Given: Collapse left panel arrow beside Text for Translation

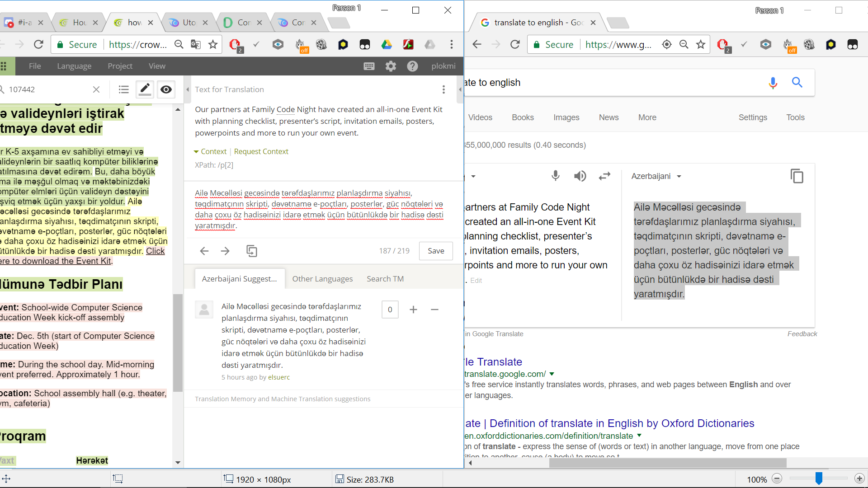Looking at the screenshot, I should point(188,89).
